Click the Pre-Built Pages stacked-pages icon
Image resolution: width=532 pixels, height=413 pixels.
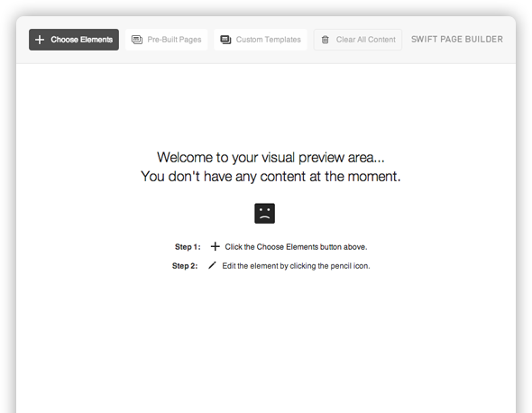[x=137, y=40]
